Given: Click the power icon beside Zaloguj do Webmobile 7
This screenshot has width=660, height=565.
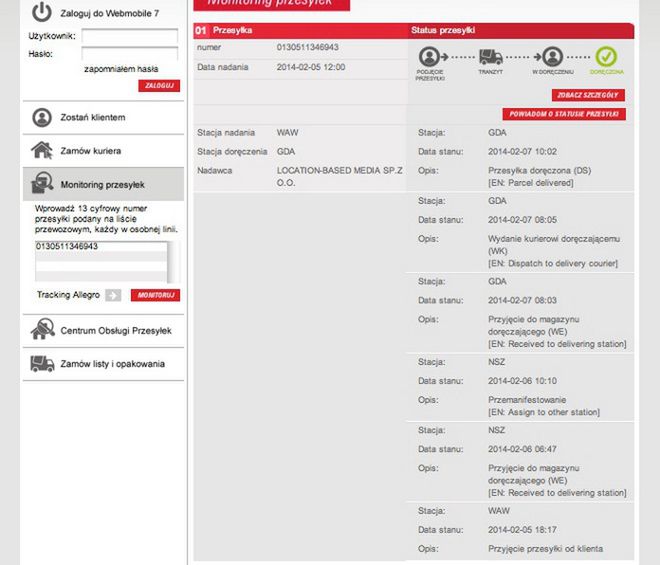Looking at the screenshot, I should (42, 12).
